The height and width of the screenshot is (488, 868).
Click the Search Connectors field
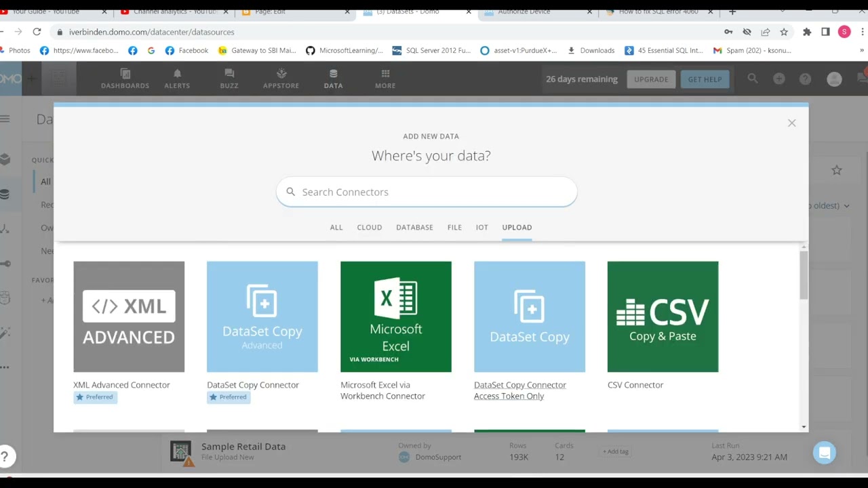427,192
